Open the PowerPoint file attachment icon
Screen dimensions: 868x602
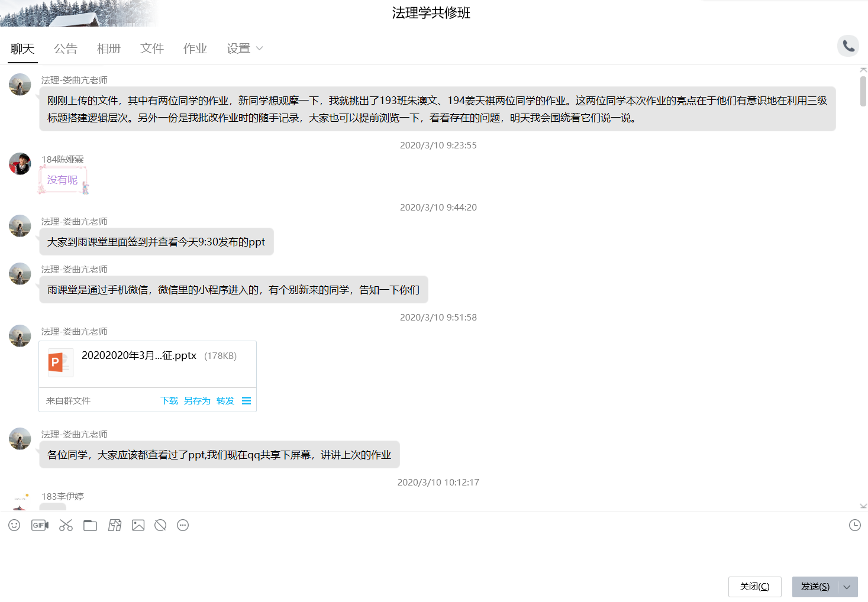(x=60, y=363)
